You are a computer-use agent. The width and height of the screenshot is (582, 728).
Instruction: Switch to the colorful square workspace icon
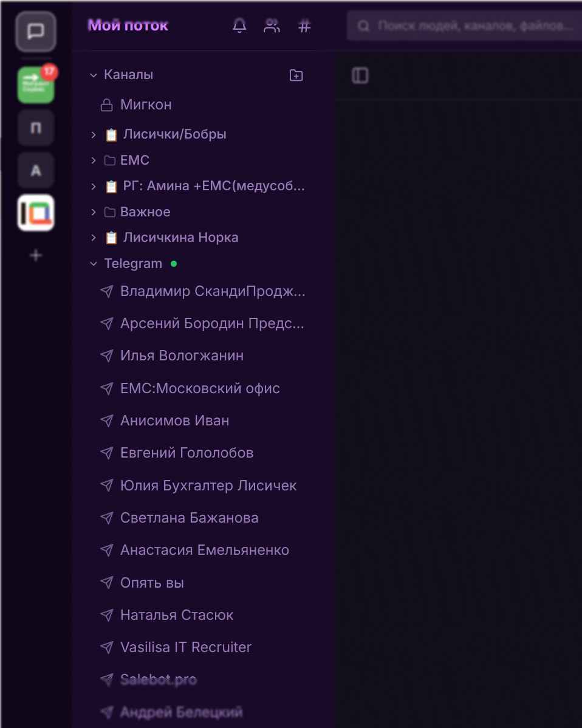(36, 213)
